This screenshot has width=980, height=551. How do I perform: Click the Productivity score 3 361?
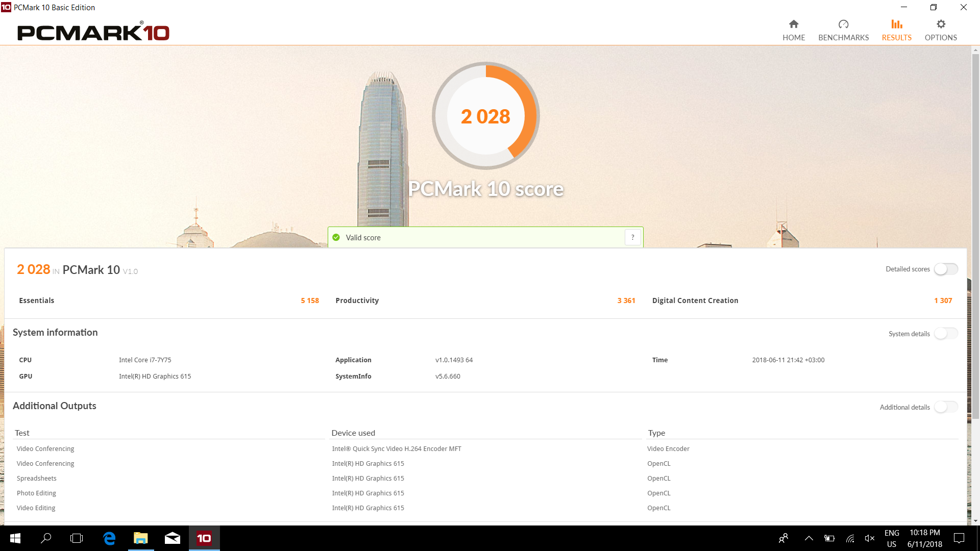tap(626, 300)
